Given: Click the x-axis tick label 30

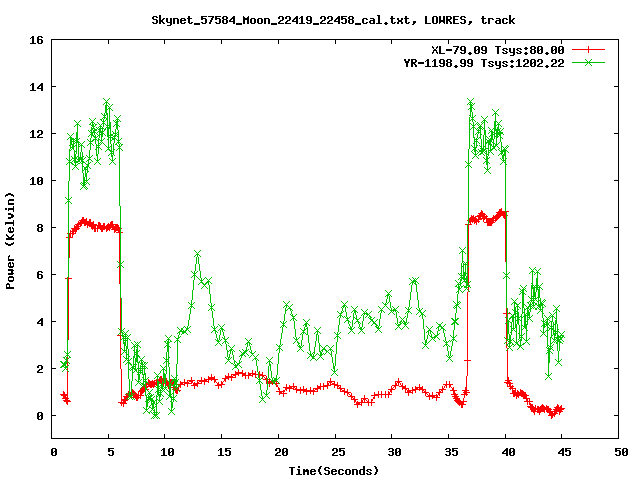Looking at the screenshot, I should 394,452.
